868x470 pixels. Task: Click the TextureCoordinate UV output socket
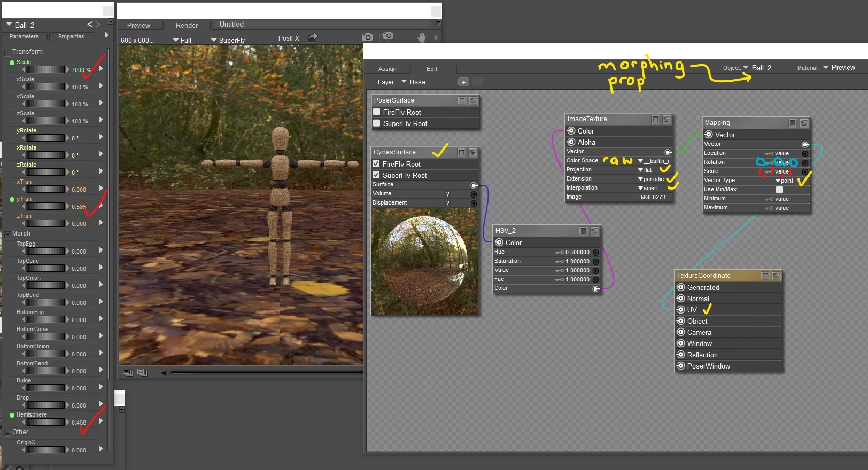pyautogui.click(x=680, y=310)
